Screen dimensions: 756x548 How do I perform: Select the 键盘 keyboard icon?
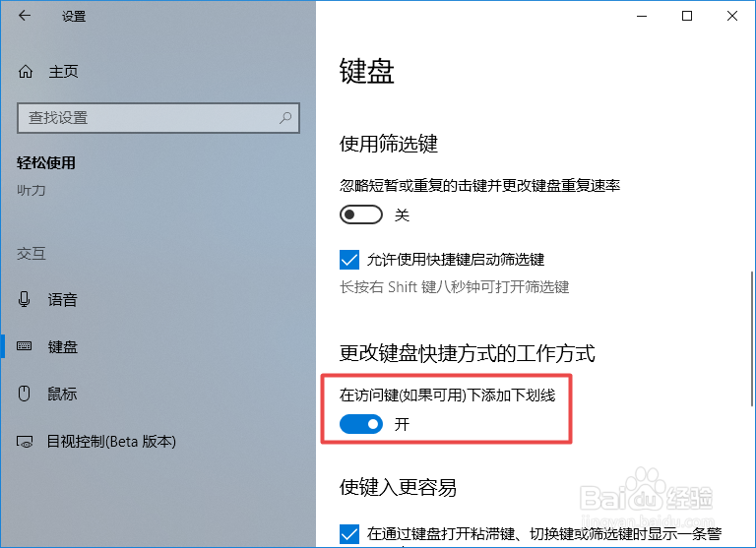[24, 346]
